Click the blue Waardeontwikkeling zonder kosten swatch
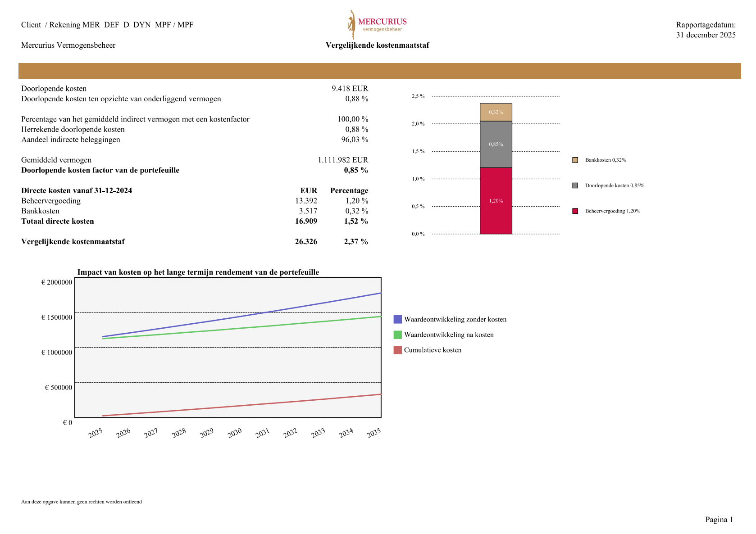This screenshot has height=534, width=756. (x=397, y=320)
